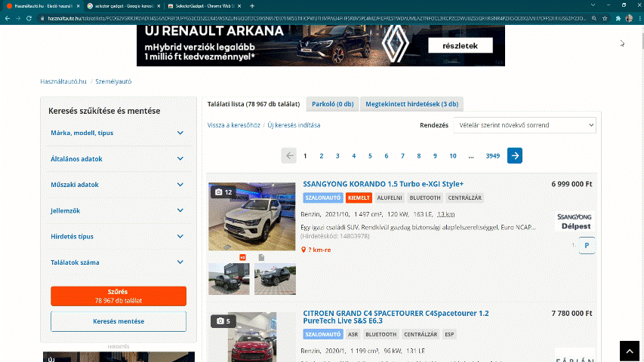The width and height of the screenshot is (644, 362).
Task: Click the SZALONAUTÓ tag on Korando listing
Action: (323, 198)
